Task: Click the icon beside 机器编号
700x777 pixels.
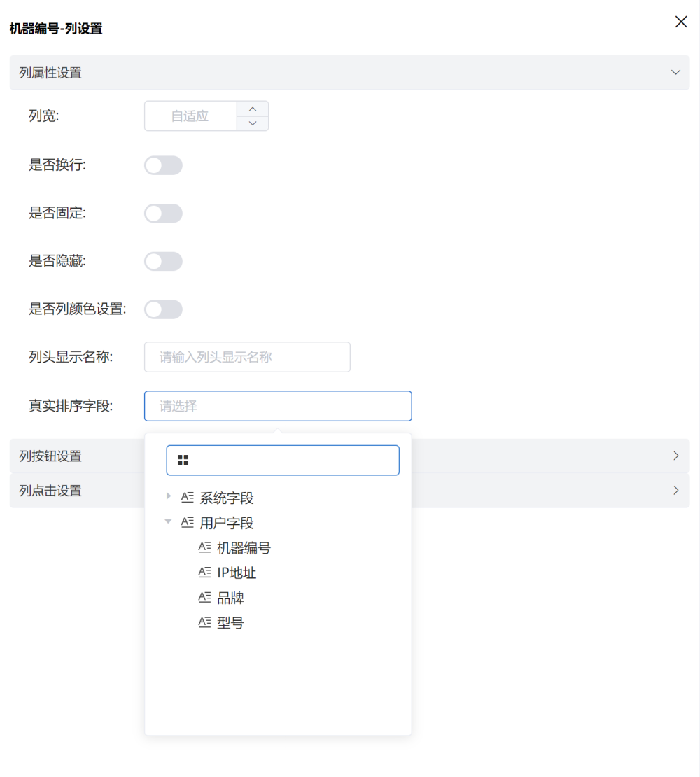Action: pos(204,547)
